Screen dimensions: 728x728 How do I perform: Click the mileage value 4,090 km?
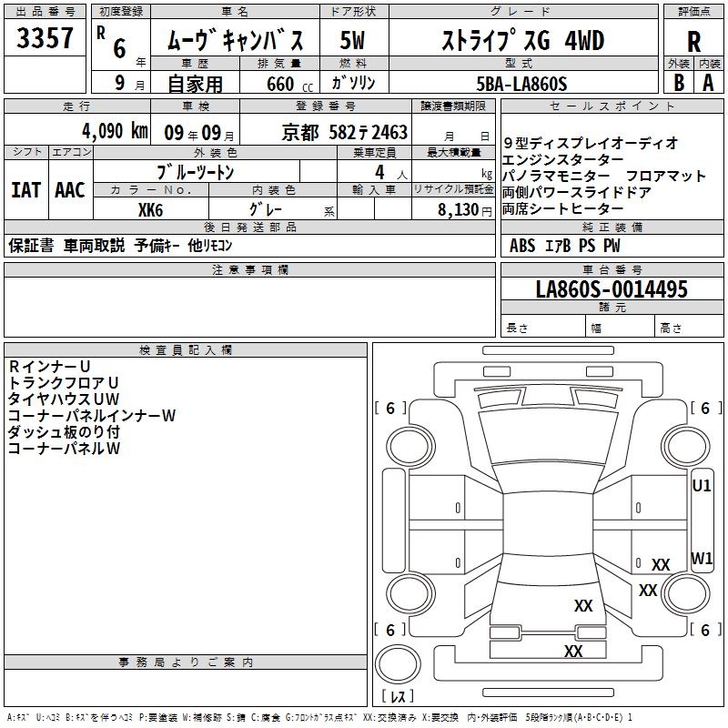(x=114, y=130)
